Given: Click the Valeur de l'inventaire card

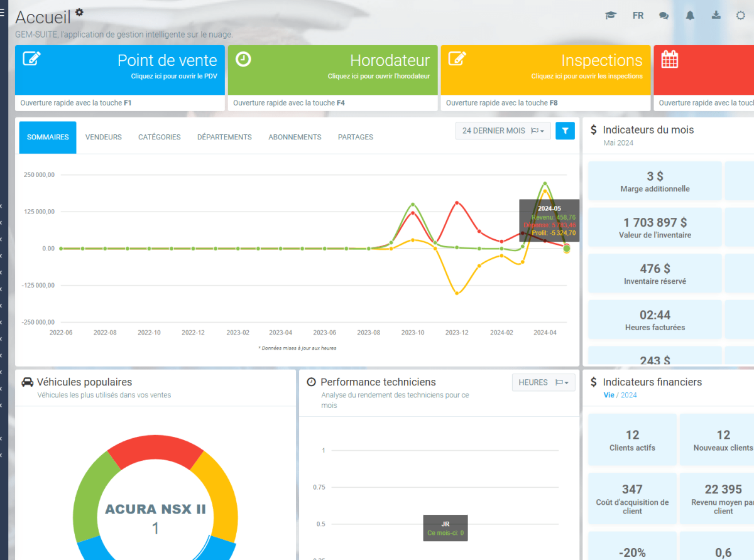Looking at the screenshot, I should pyautogui.click(x=655, y=228).
